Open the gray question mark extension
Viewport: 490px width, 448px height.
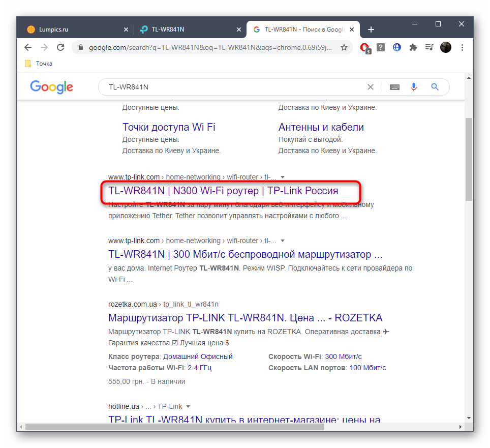381,47
